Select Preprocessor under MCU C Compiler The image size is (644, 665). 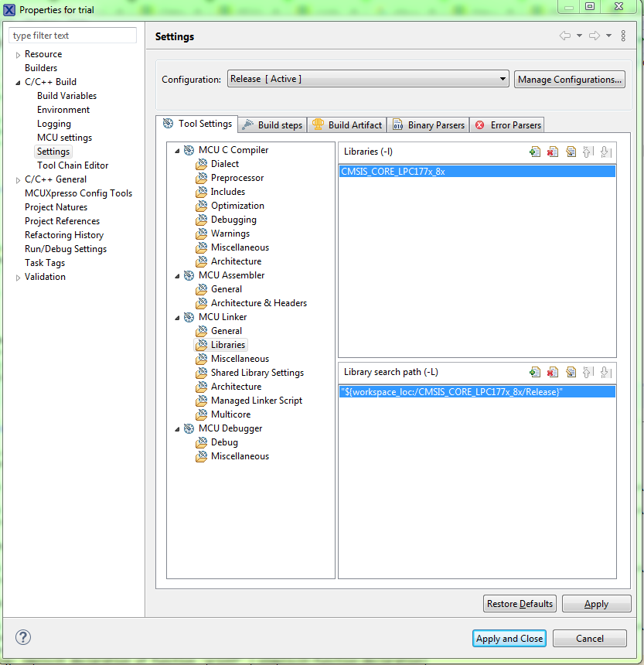(x=237, y=178)
